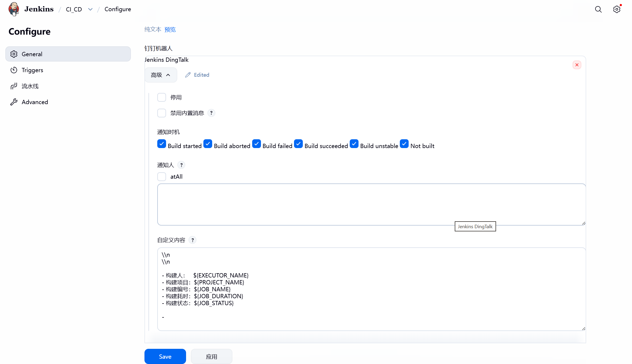Toggle the 禁用内置消息 checkbox
Screen dimensions: 632x364
click(162, 113)
